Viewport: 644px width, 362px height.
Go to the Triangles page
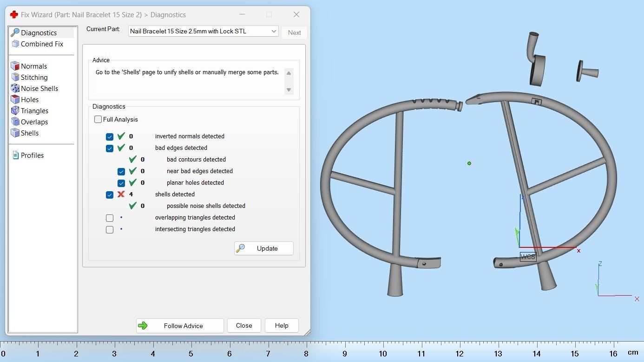pyautogui.click(x=35, y=111)
